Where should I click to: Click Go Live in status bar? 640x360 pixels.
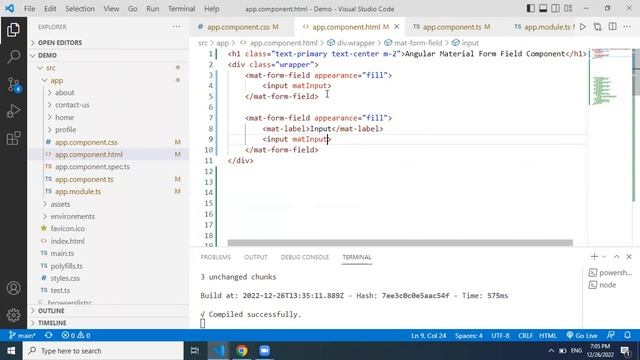[582, 336]
